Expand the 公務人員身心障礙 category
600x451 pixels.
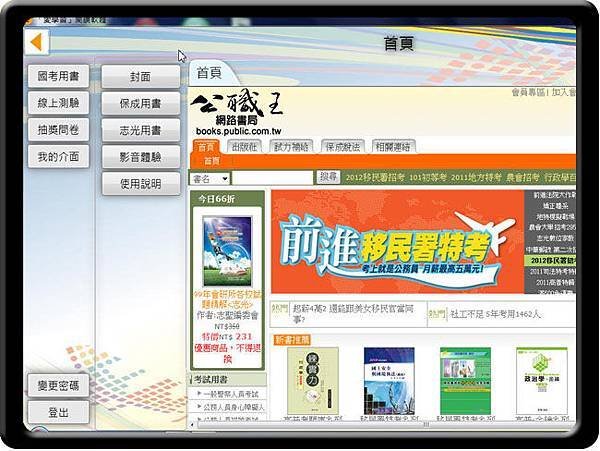234,407
